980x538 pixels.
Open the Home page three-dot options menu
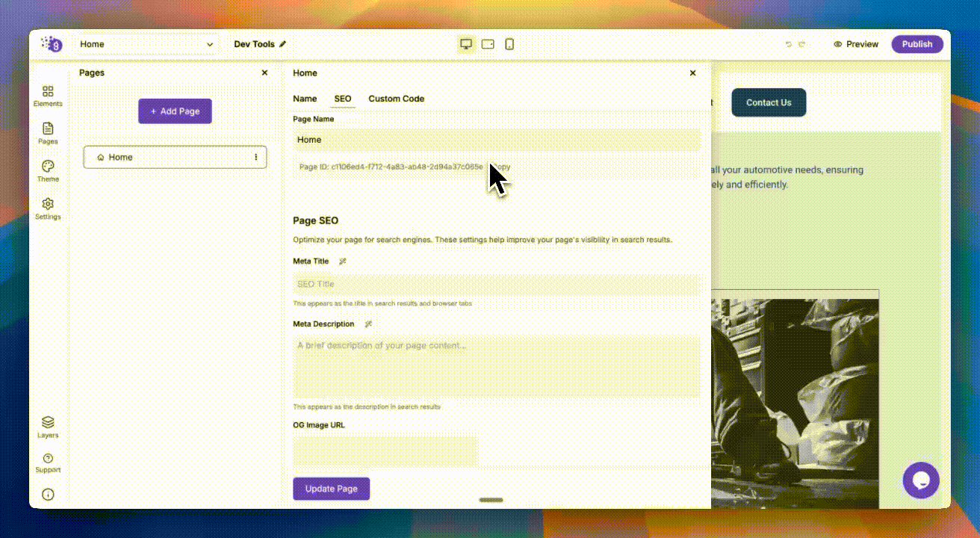pos(256,157)
